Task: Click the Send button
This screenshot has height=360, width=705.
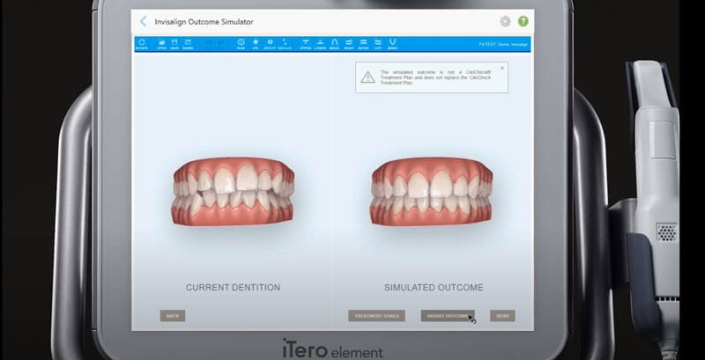Action: pos(502,316)
